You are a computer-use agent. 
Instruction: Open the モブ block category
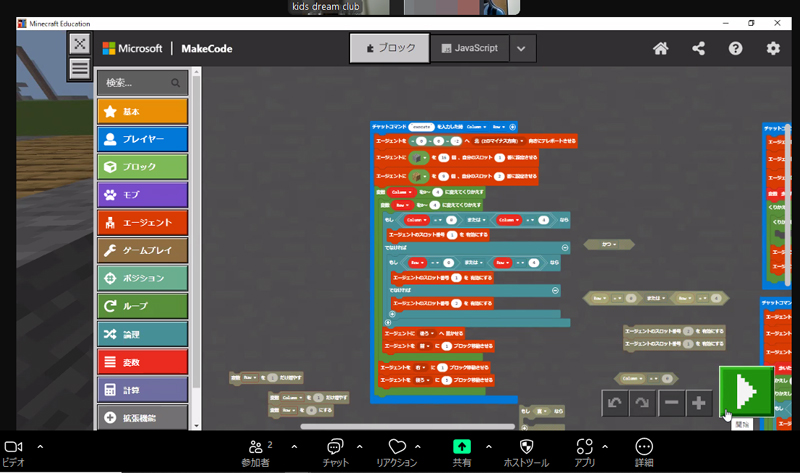[x=143, y=194]
